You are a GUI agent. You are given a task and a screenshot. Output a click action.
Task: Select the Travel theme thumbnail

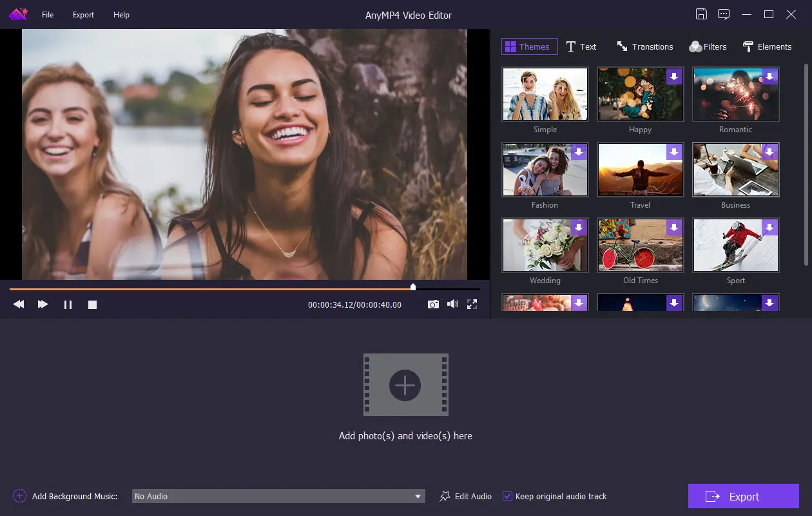[641, 170]
